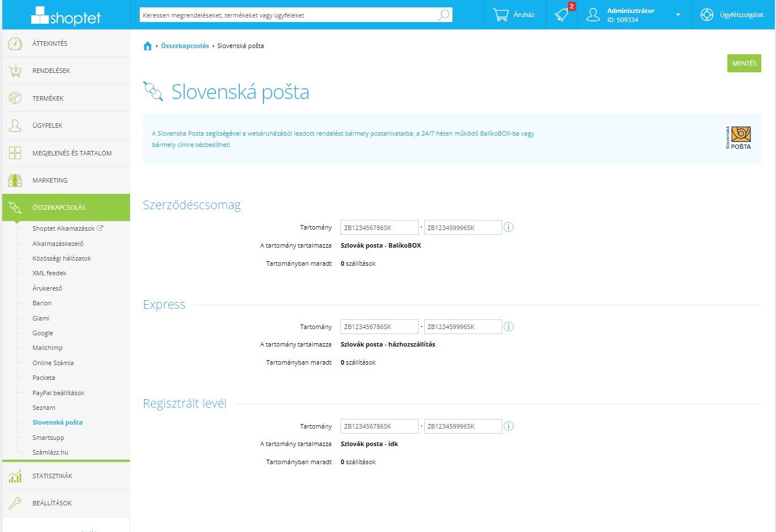Screen dimensions: 776x532
Task: Click the Statisztikák chart icon
Action: (x=15, y=476)
